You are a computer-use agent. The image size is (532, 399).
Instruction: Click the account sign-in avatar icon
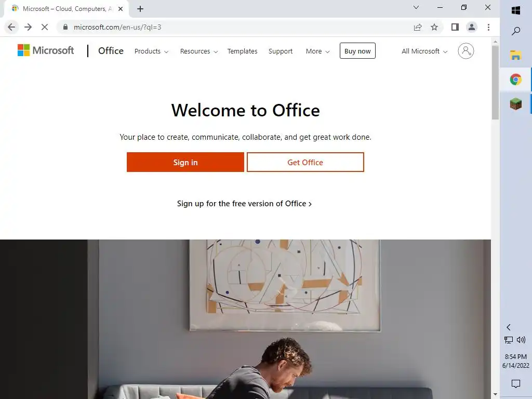coord(466,51)
